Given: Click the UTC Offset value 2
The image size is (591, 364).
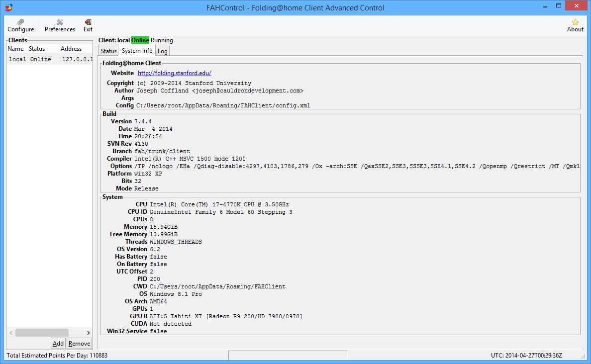Looking at the screenshot, I should 152,272.
